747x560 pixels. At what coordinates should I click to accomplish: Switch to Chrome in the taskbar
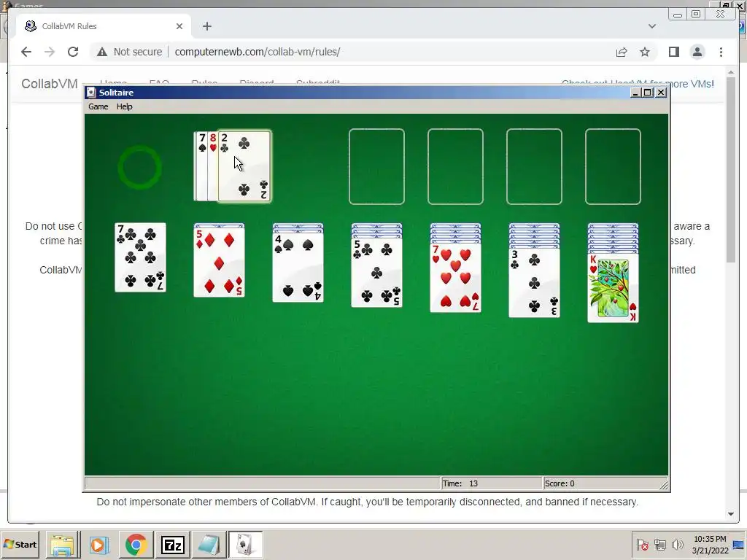136,545
